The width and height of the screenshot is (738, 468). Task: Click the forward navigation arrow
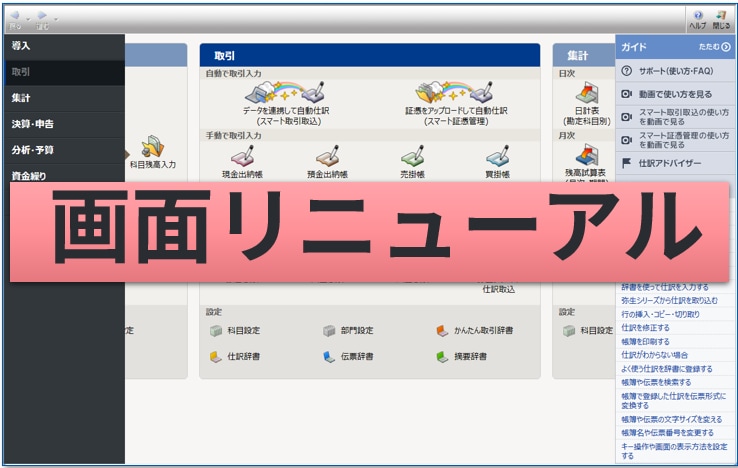(x=42, y=18)
